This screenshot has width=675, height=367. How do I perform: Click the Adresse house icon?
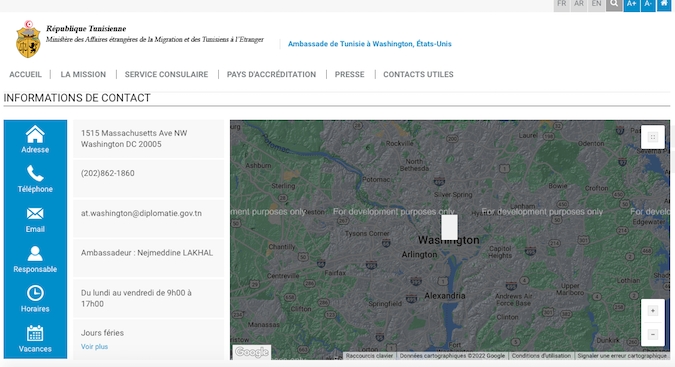(35, 134)
